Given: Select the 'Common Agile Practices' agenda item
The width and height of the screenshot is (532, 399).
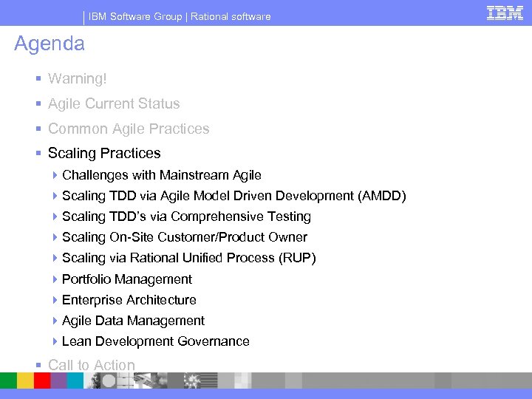Looking at the screenshot, I should tap(129, 129).
